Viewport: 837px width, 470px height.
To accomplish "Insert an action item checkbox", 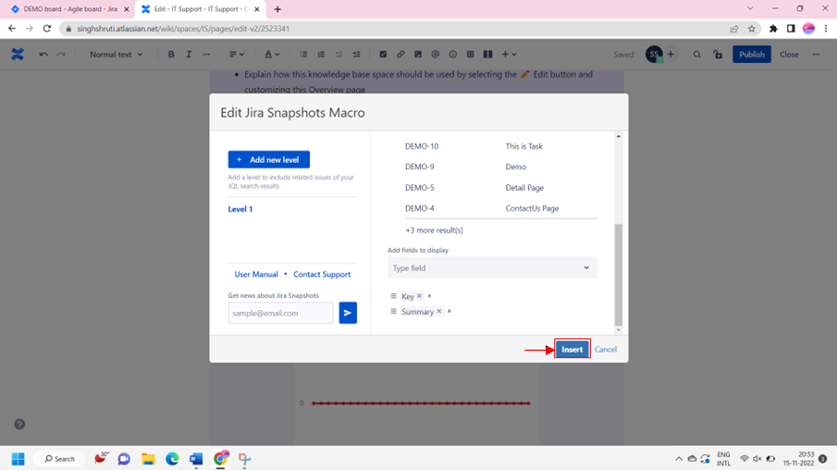I will click(x=383, y=54).
